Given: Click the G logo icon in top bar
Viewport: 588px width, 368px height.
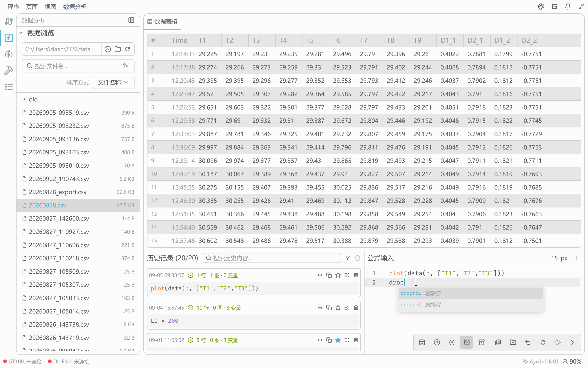Looking at the screenshot, I should (x=554, y=7).
